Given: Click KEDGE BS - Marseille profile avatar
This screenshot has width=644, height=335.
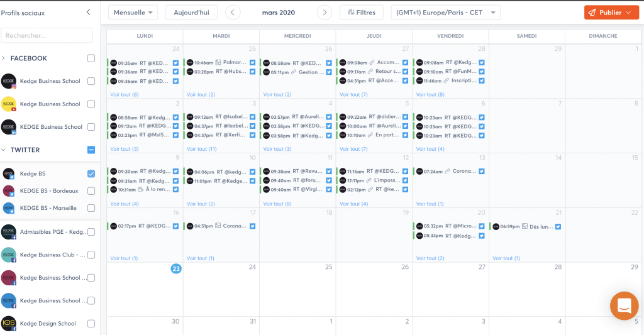Looking at the screenshot, I should click(9, 208).
